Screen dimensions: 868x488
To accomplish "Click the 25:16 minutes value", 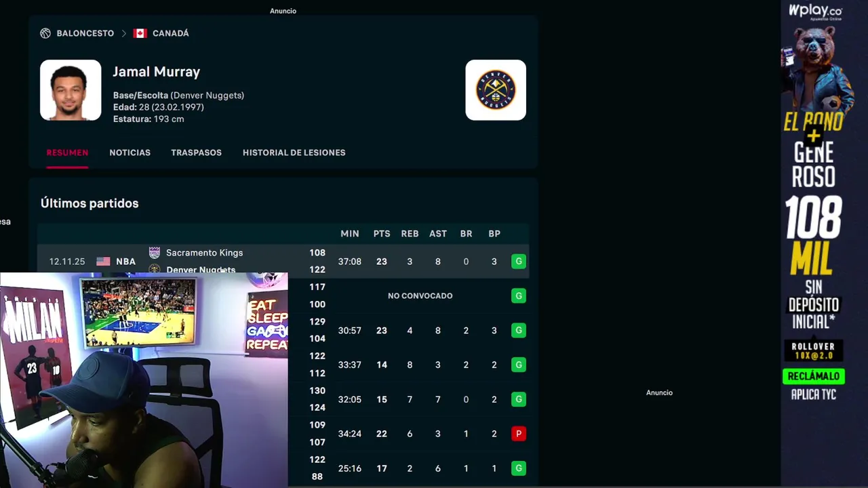I will point(350,468).
